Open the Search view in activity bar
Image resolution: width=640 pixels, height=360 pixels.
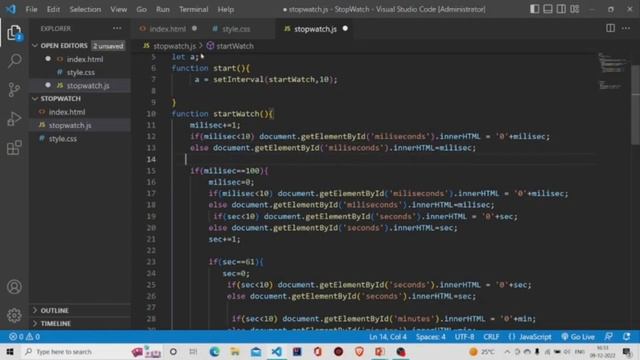tap(14, 61)
